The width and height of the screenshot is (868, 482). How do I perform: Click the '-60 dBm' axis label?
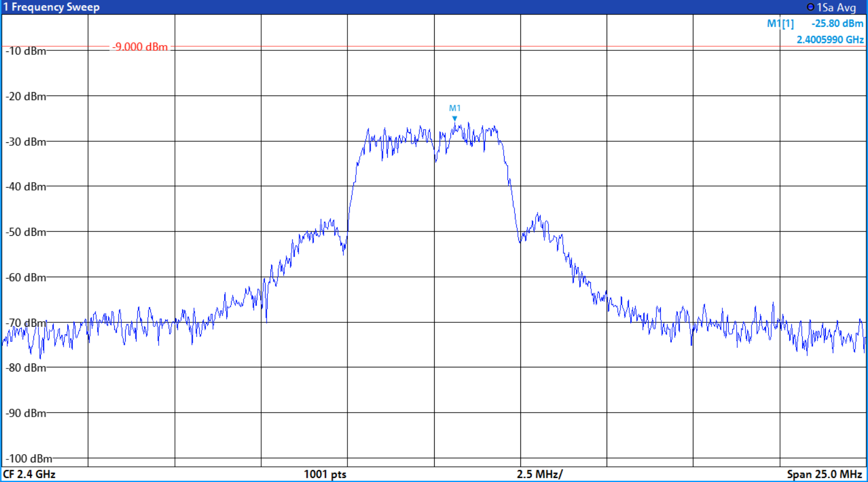tap(26, 278)
